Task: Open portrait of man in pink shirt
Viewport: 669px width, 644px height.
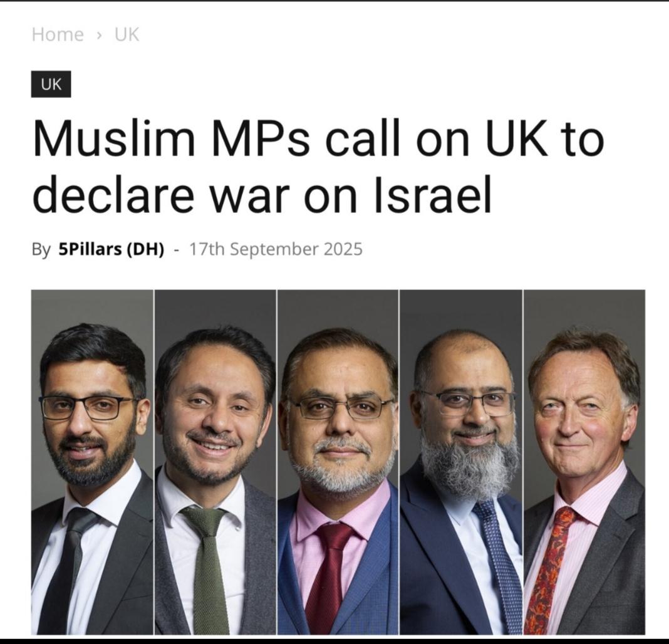Action: tap(338, 462)
